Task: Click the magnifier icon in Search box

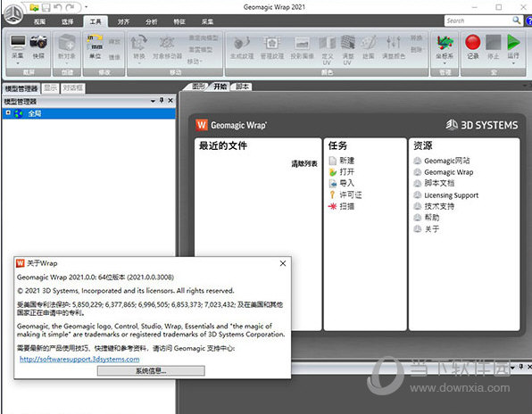Action: [517, 21]
